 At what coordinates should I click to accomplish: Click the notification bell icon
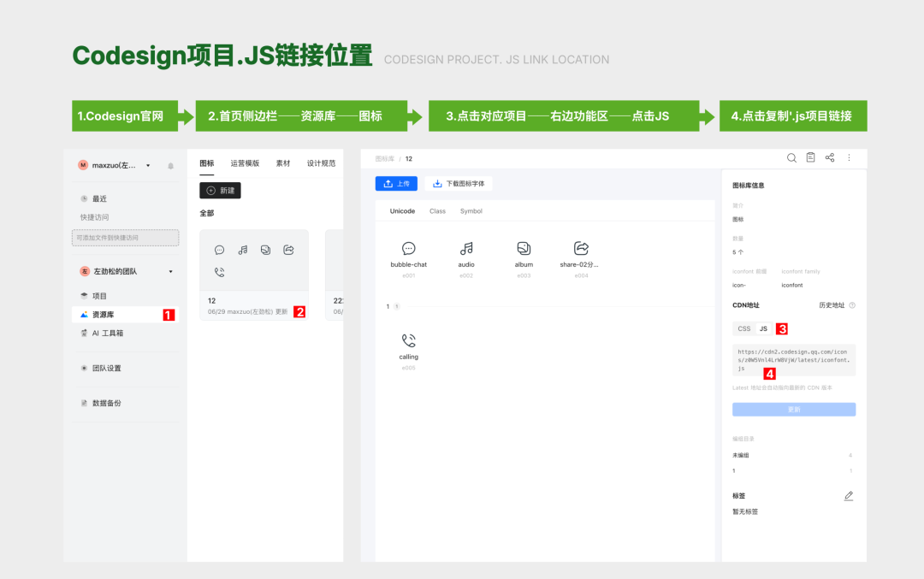[171, 166]
